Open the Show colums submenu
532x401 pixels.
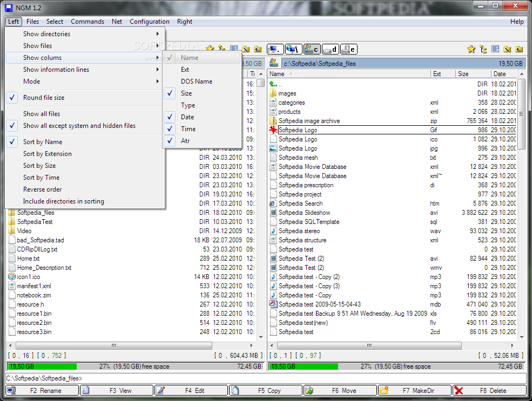pyautogui.click(x=84, y=58)
